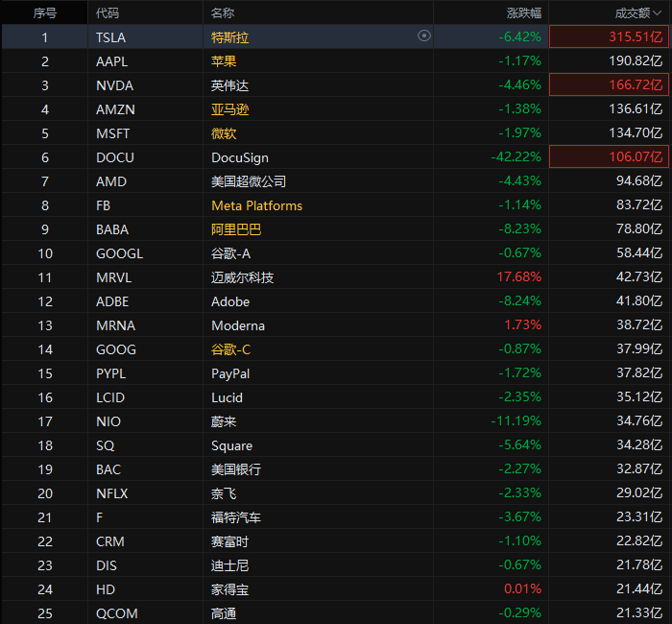Click the 英伟达 stock name
672x624 pixels.
229,85
